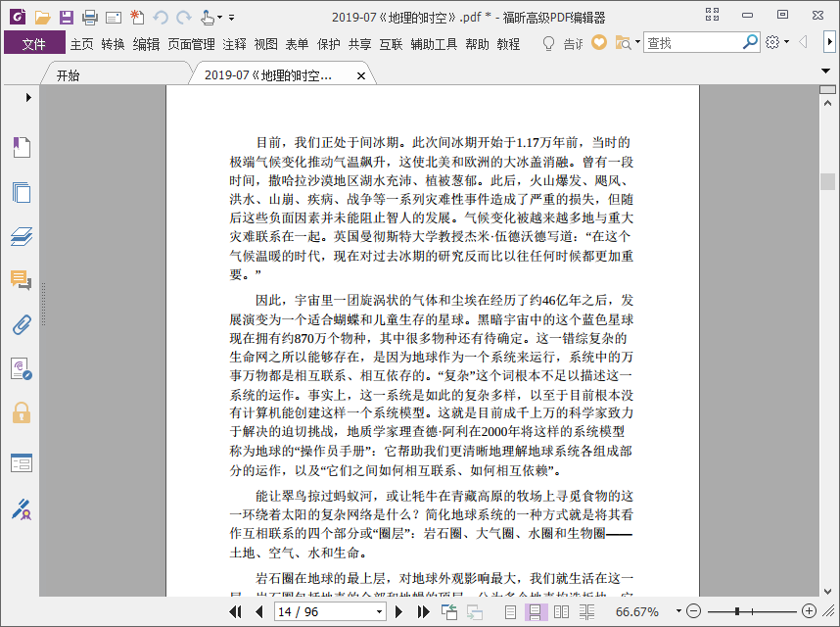Open the 保护 ribbon tab
Screen dimensions: 840x627
pos(328,44)
